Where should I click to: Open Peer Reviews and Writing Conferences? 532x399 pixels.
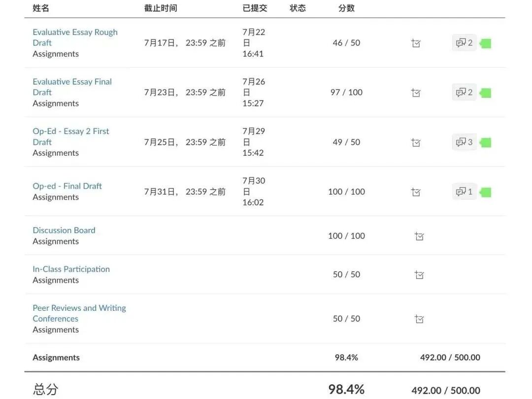tap(79, 308)
